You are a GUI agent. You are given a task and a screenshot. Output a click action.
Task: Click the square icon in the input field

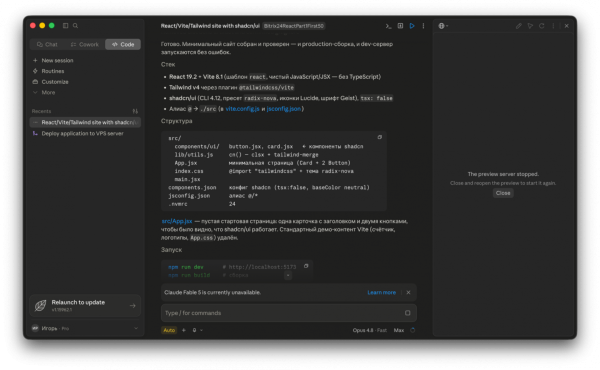click(x=408, y=313)
